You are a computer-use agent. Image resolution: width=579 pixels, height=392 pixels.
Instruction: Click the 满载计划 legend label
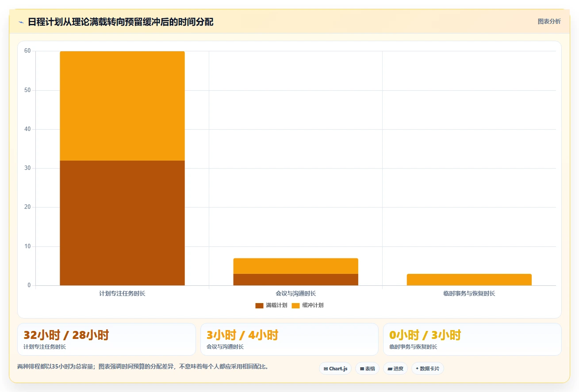pyautogui.click(x=276, y=306)
